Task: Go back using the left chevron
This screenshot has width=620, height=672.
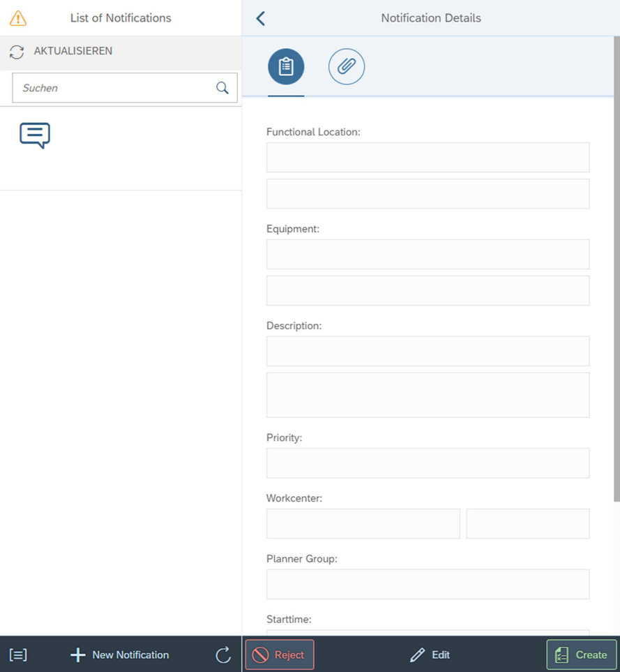Action: point(260,18)
